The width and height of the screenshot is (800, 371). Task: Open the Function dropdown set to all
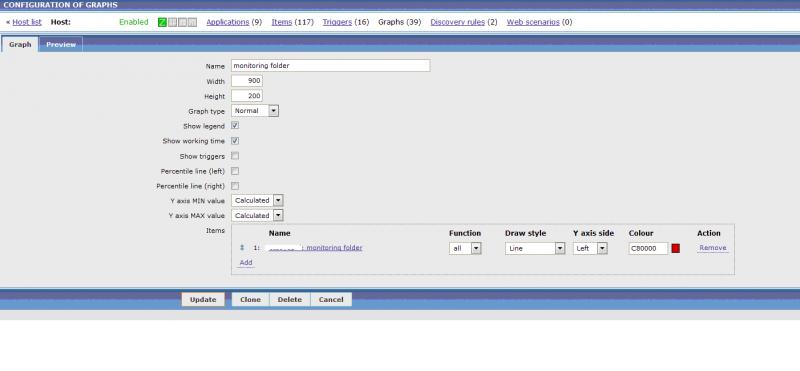tap(465, 249)
